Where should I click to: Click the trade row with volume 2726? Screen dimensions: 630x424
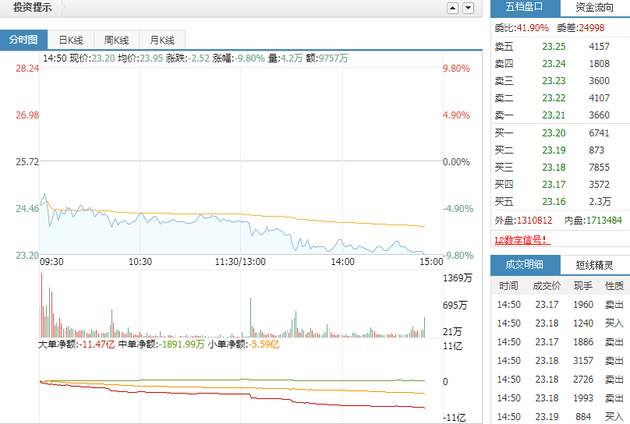560,379
